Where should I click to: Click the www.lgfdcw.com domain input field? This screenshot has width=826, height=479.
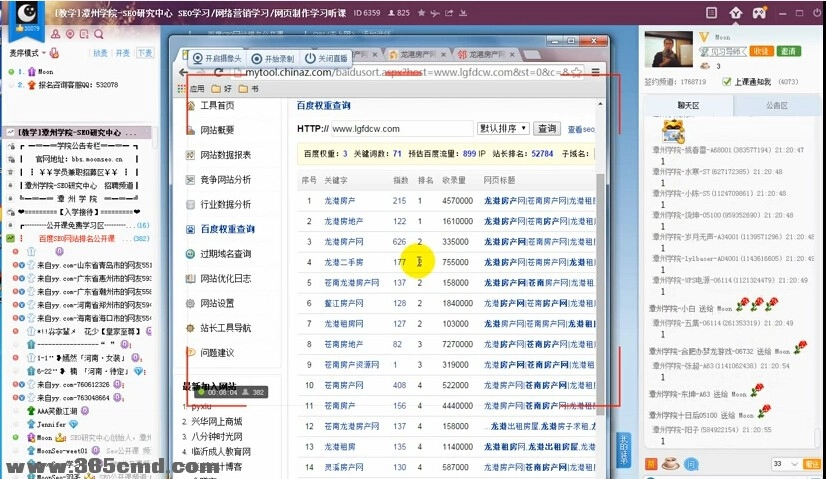pyautogui.click(x=401, y=129)
